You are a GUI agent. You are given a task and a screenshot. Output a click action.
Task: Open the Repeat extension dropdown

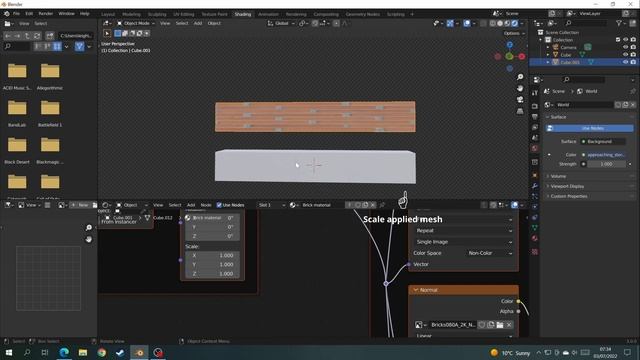[x=463, y=231]
